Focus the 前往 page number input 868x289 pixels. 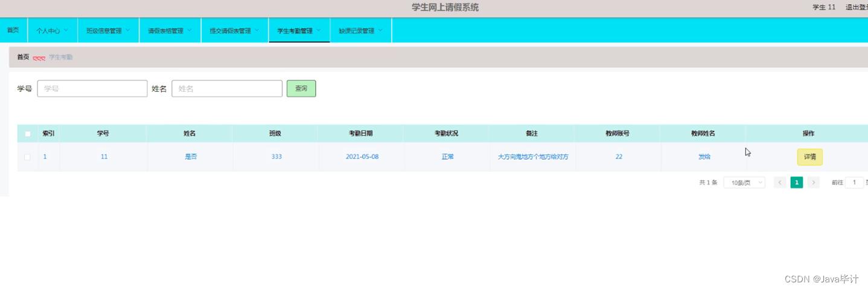point(854,183)
